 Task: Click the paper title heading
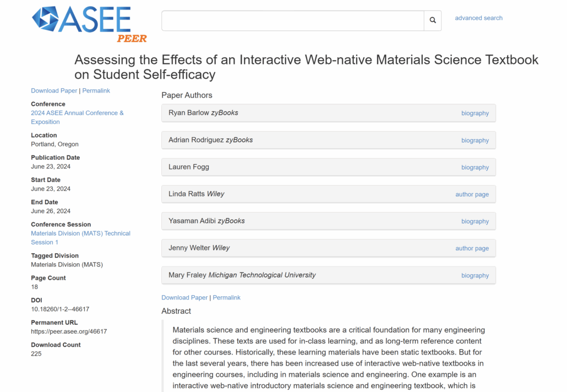[306, 67]
